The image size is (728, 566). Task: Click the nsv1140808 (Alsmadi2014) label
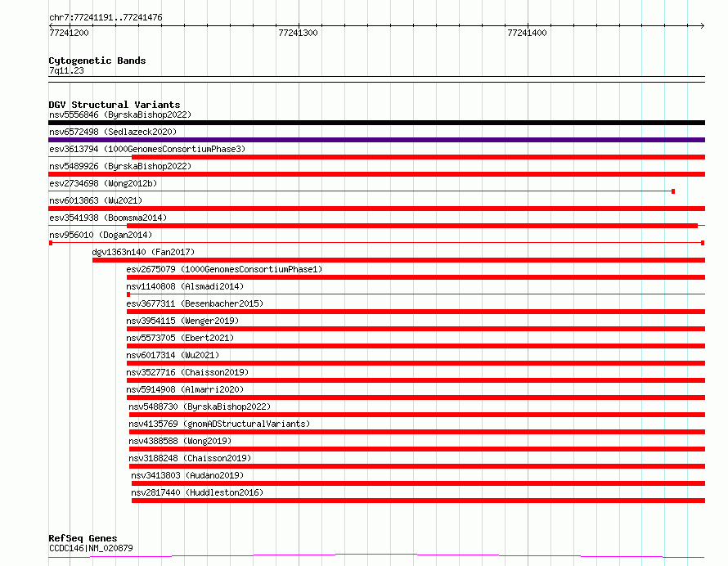pos(185,286)
